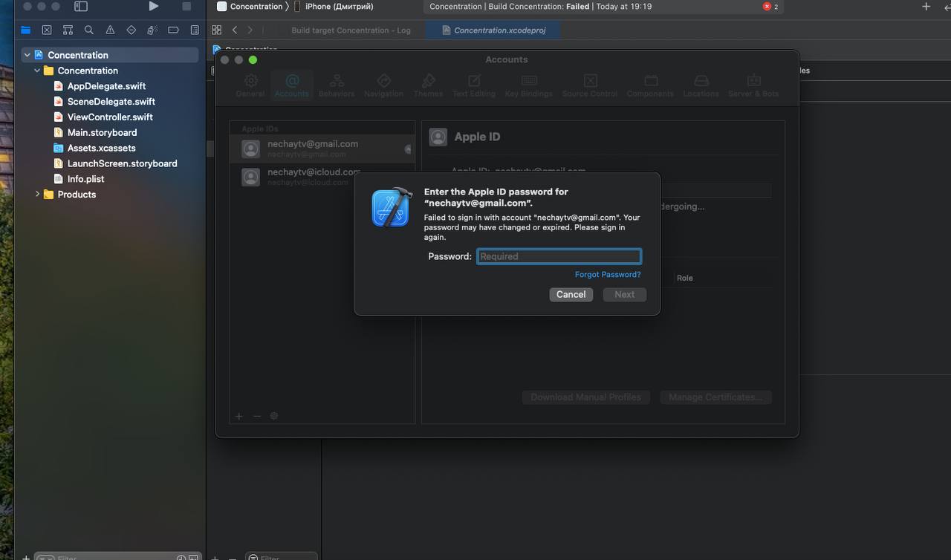Image resolution: width=951 pixels, height=560 pixels.
Task: Run the project with the Play button
Action: (x=154, y=7)
